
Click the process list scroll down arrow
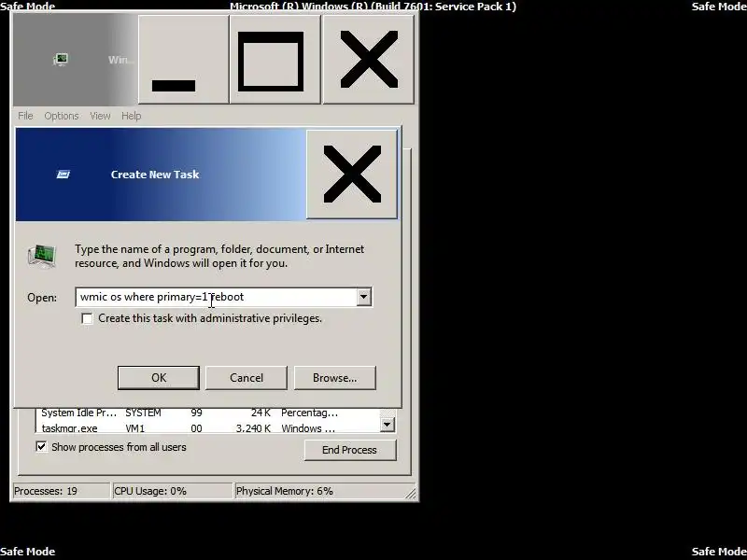pos(388,424)
